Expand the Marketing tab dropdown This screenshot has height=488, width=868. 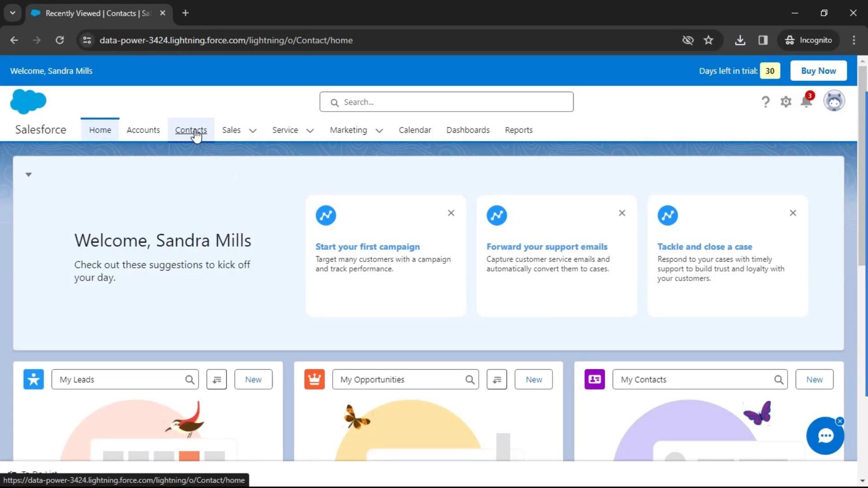click(379, 131)
